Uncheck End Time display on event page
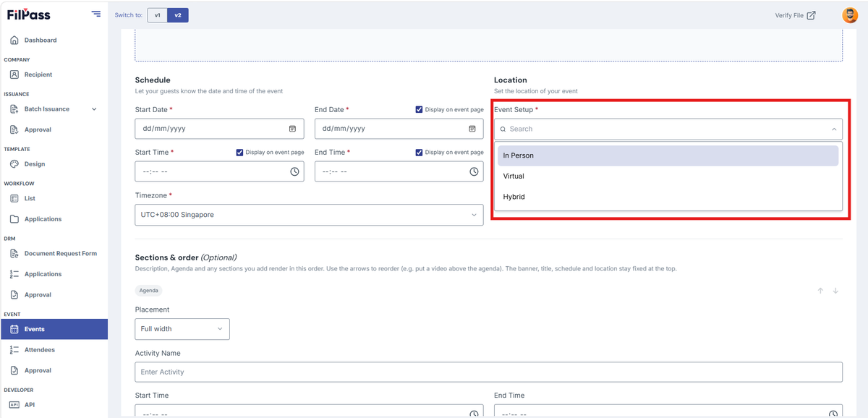This screenshot has width=868, height=418. [420, 153]
